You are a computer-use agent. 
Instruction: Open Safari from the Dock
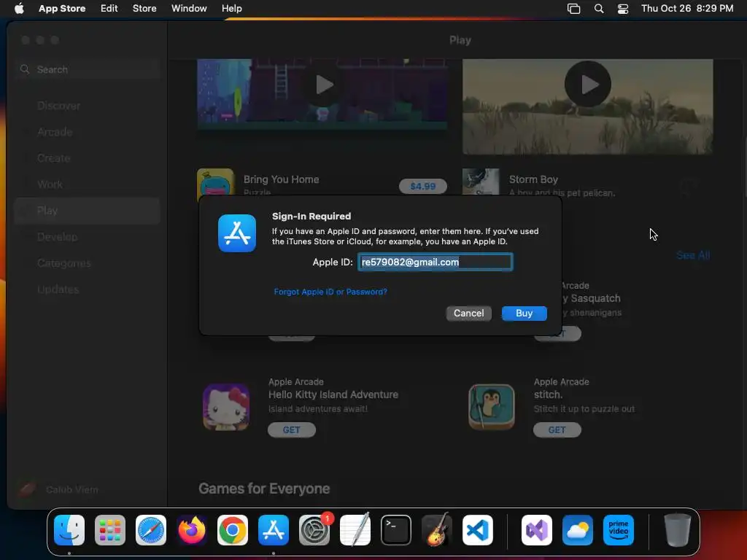pyautogui.click(x=151, y=530)
